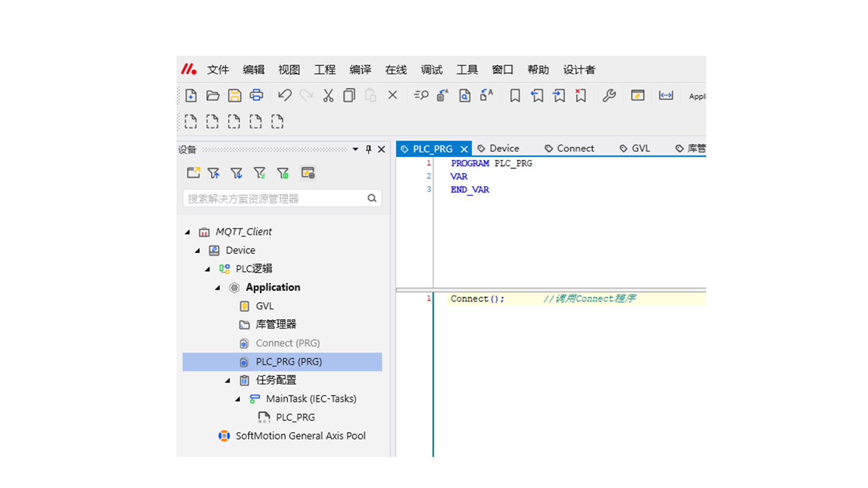Undo the last action
The width and height of the screenshot is (868, 488).
pos(284,95)
